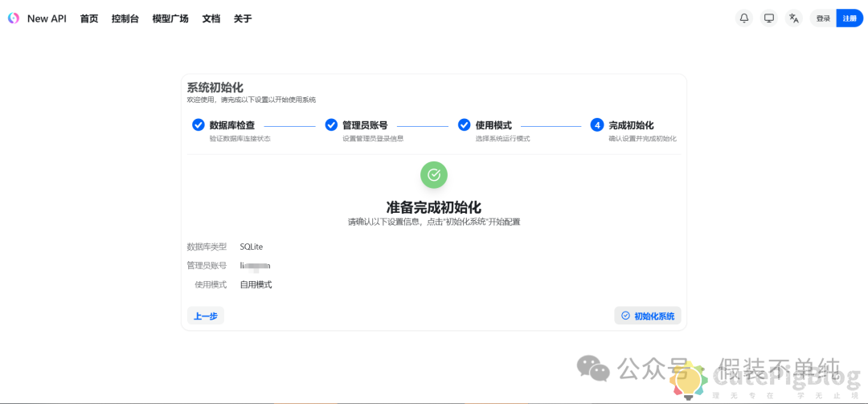Click the SQLite database type value

pos(252,247)
